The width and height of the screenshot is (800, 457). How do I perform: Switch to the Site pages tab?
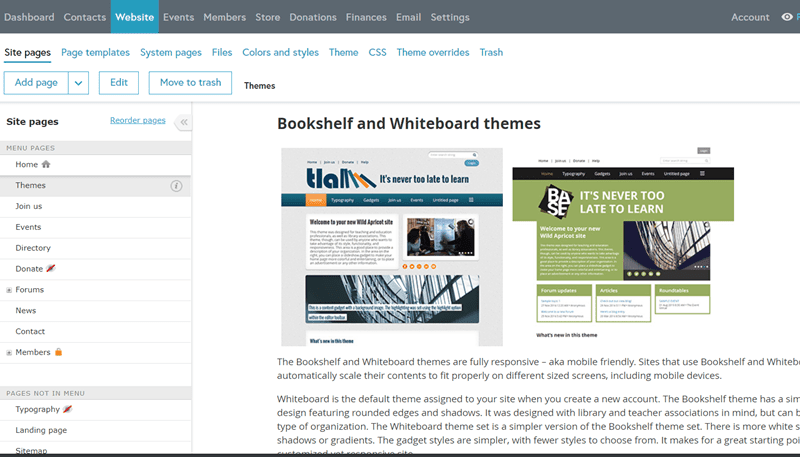coord(28,53)
